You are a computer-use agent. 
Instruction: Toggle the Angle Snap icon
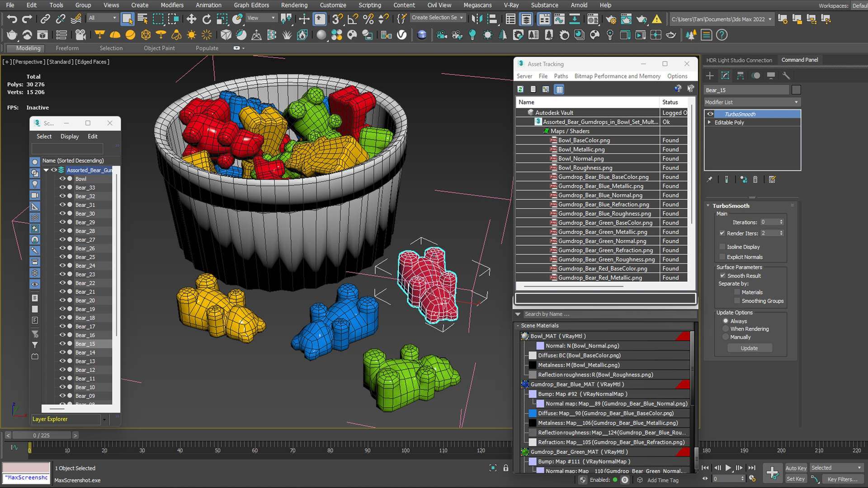[x=353, y=19]
